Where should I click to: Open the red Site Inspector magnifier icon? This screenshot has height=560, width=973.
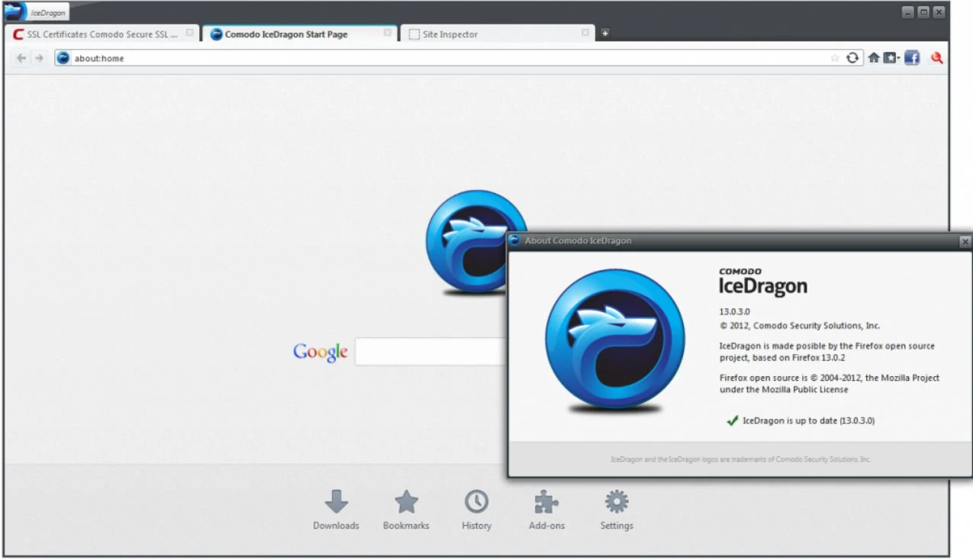click(937, 58)
